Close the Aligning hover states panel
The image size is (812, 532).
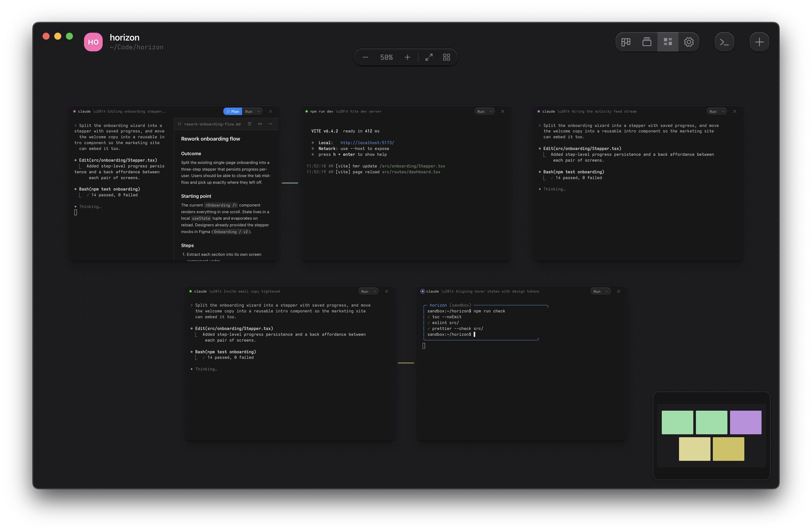[x=619, y=291]
